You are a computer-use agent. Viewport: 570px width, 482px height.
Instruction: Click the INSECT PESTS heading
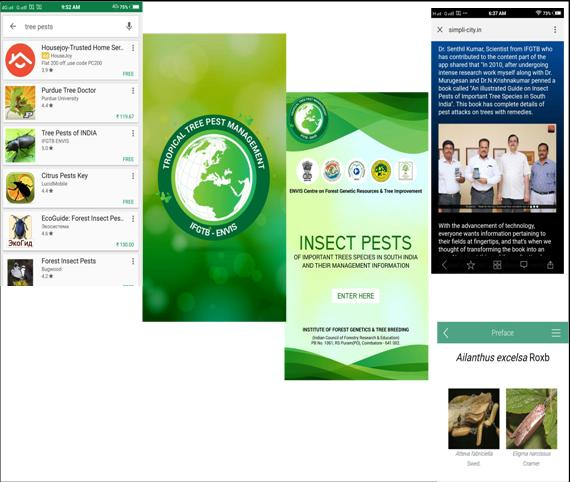356,242
